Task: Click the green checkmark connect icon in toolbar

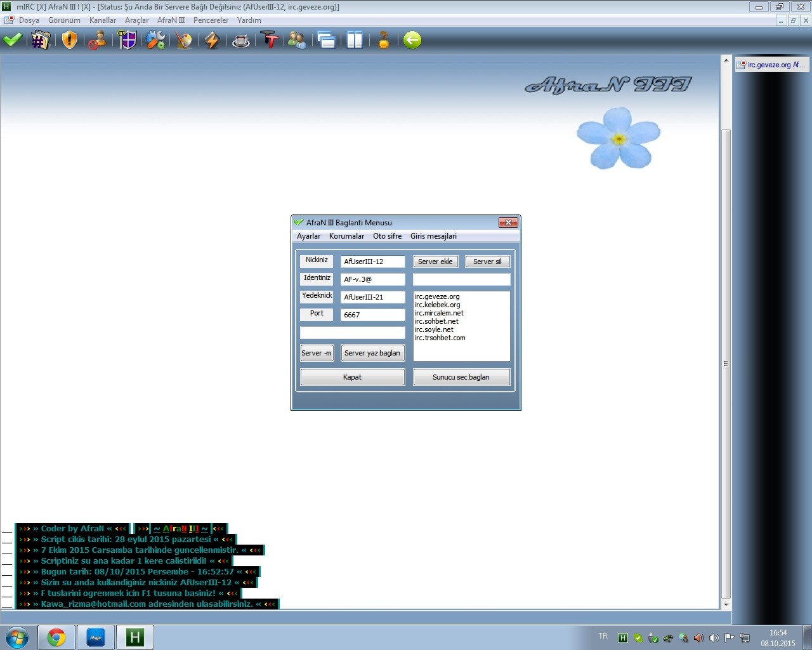Action: pyautogui.click(x=13, y=41)
